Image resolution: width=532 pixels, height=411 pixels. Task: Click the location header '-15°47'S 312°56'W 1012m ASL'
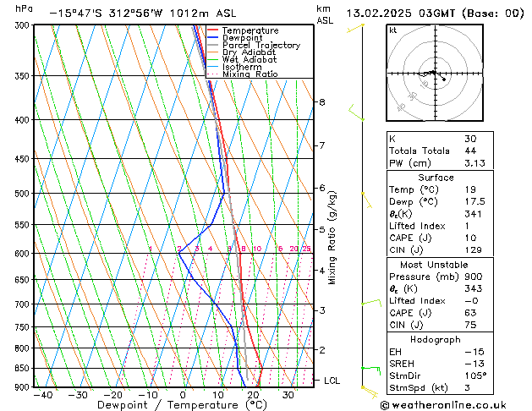(143, 14)
